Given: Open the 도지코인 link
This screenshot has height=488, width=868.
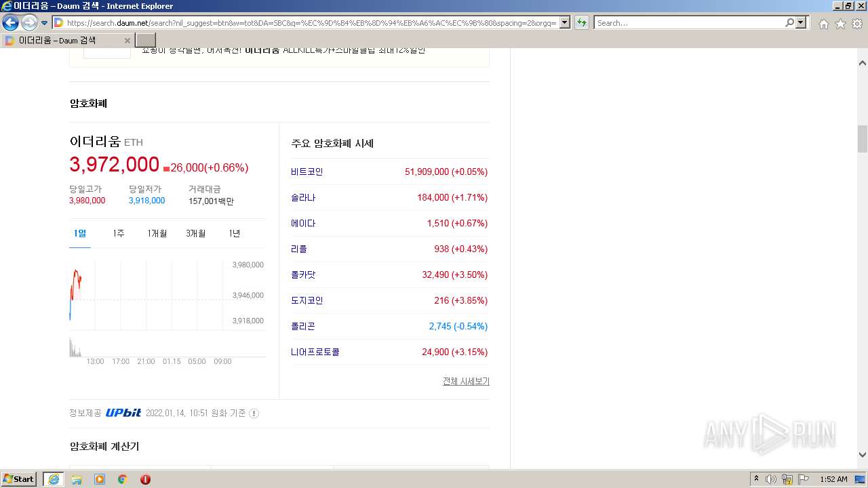Looking at the screenshot, I should click(307, 301).
